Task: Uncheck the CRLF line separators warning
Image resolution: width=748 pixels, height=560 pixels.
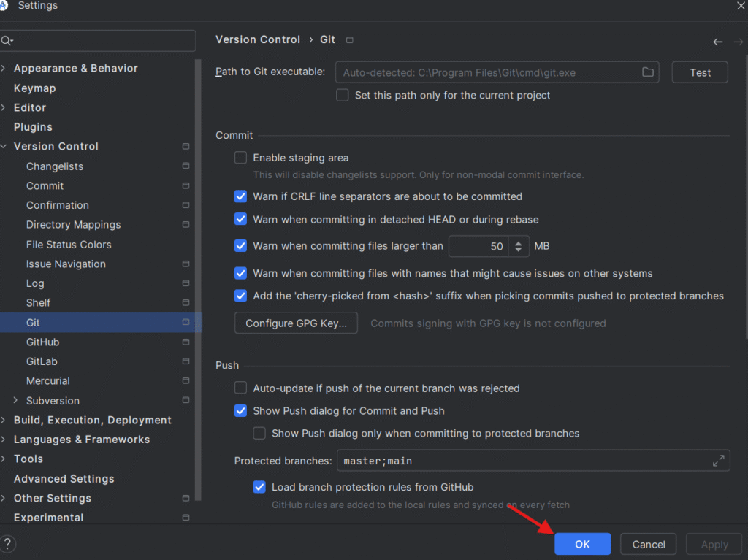Action: point(240,196)
